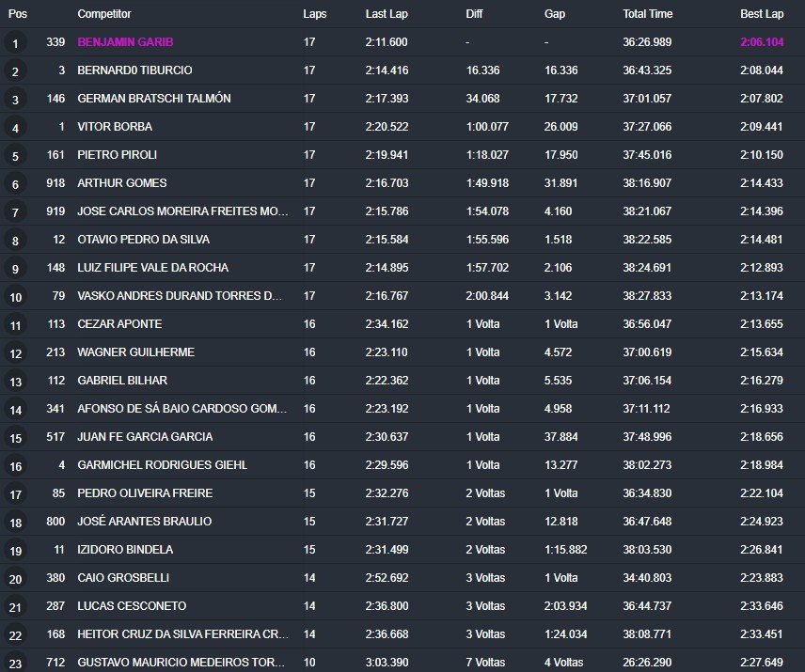Select competitor PEDRO OLIVEIRA FREIRE

coord(145,493)
